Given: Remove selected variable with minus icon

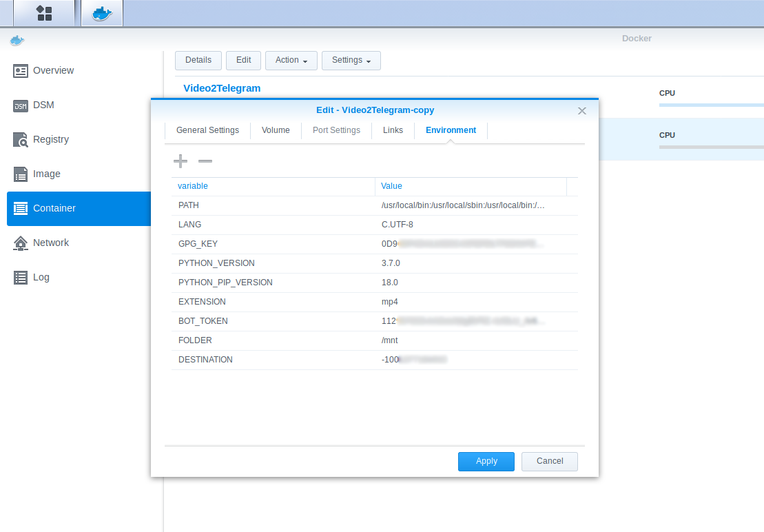Looking at the screenshot, I should coord(205,161).
